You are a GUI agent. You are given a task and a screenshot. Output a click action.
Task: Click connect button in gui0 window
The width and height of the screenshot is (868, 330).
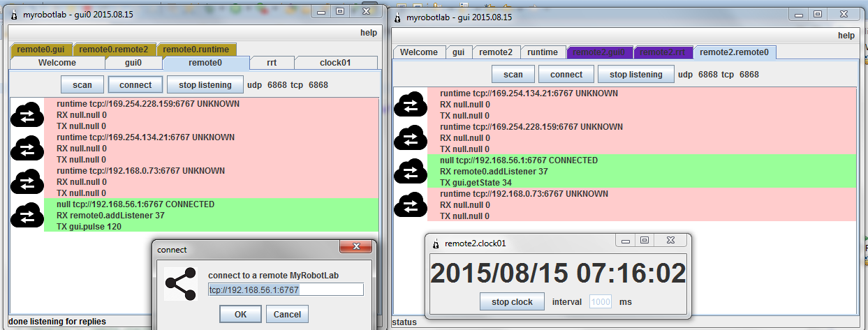(135, 85)
